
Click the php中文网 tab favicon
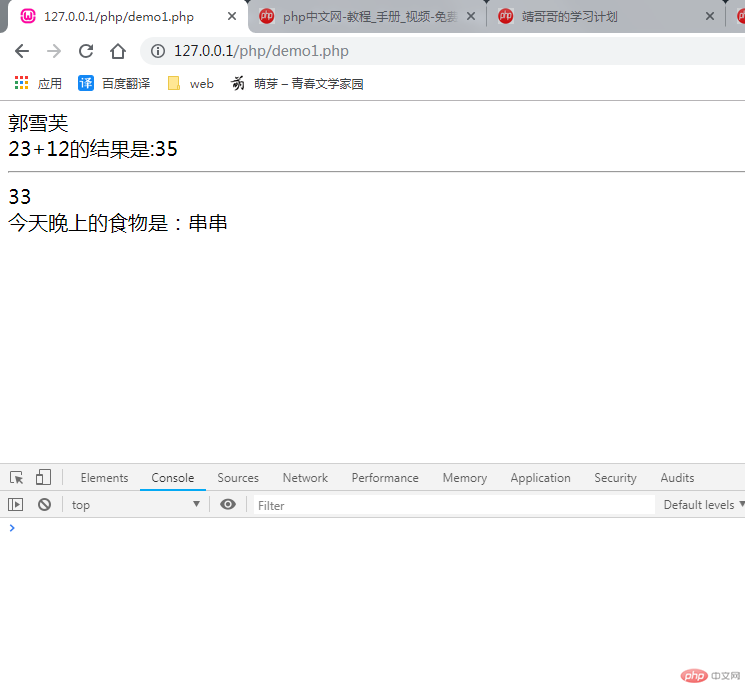267,17
